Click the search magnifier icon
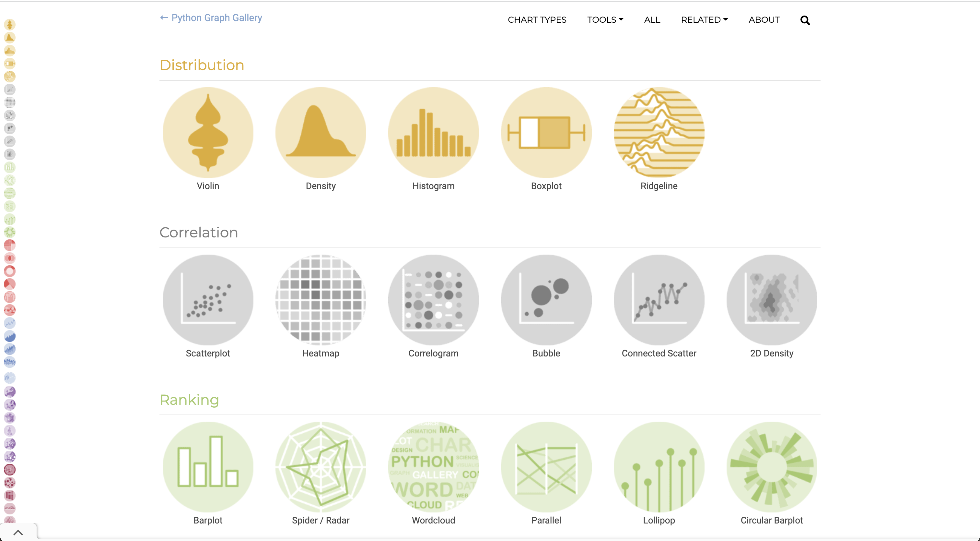The width and height of the screenshot is (980, 541). pyautogui.click(x=805, y=20)
